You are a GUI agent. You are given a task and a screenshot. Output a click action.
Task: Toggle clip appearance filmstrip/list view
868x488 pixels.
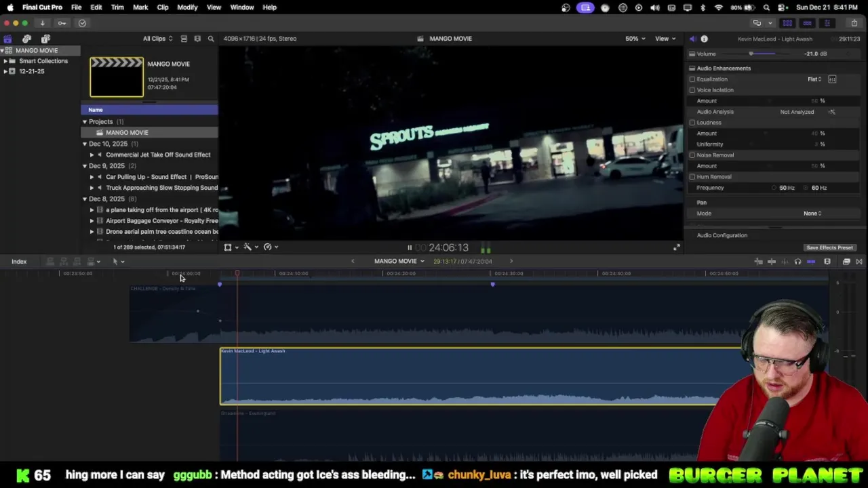tap(184, 39)
